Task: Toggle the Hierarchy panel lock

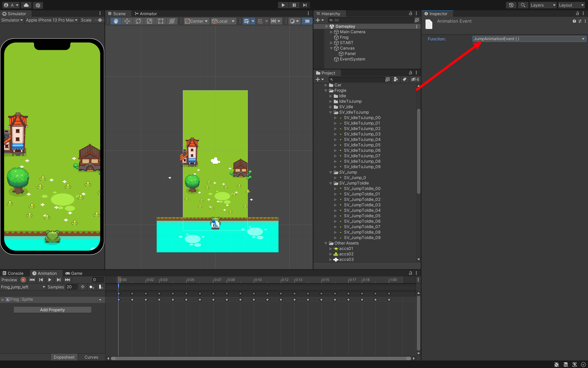Action: [410, 14]
